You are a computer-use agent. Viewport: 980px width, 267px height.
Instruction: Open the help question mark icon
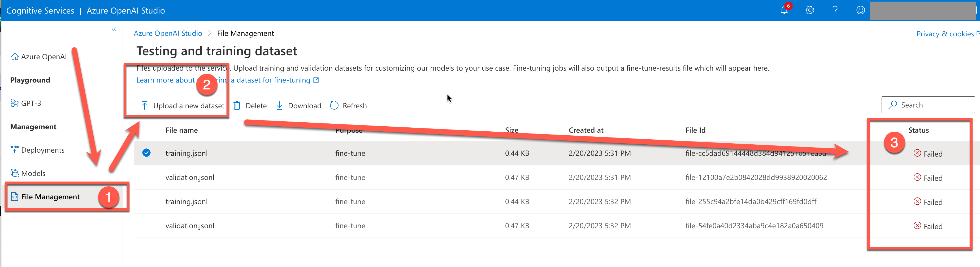(835, 10)
